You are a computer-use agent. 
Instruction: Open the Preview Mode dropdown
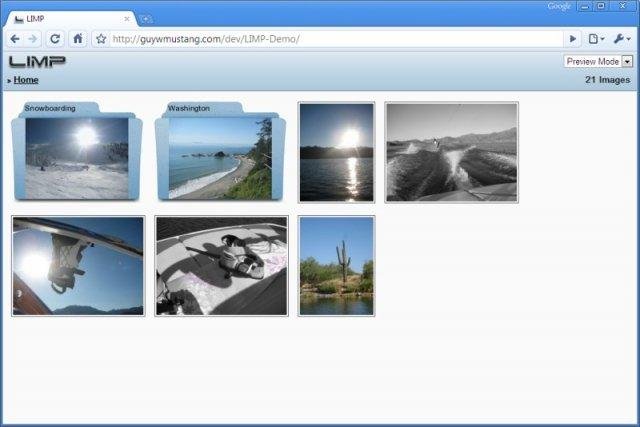point(598,62)
